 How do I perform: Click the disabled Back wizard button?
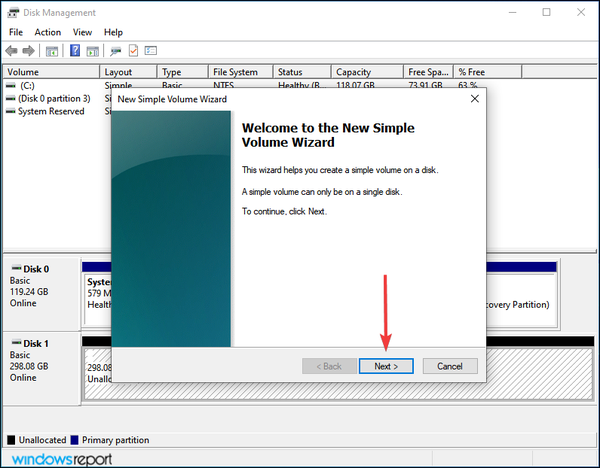(x=329, y=366)
